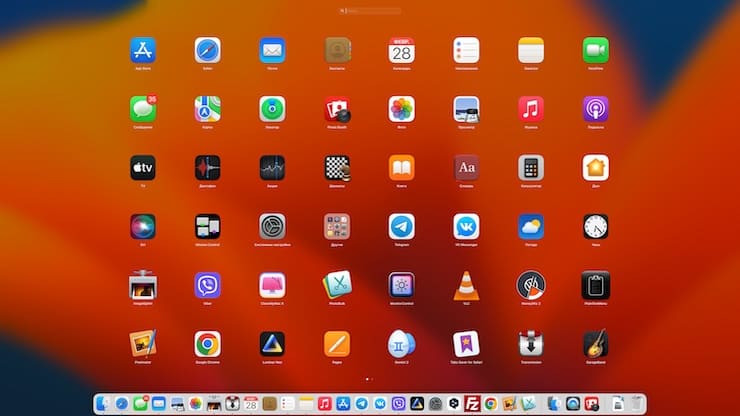Launch FileZilla from the Dock

(472, 404)
